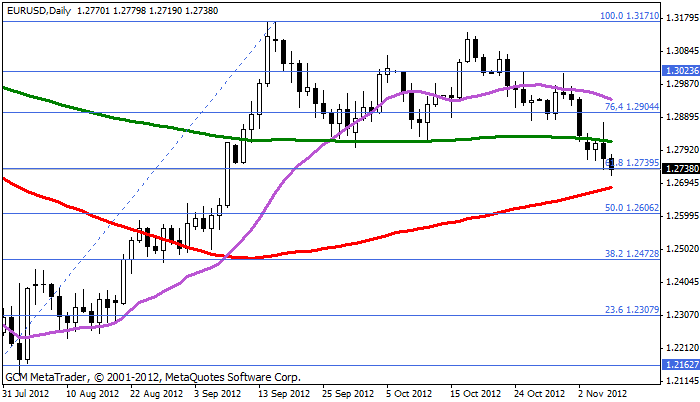Click the 1.21627 highlighted price tag
The height and width of the screenshot is (402, 700).
681,364
